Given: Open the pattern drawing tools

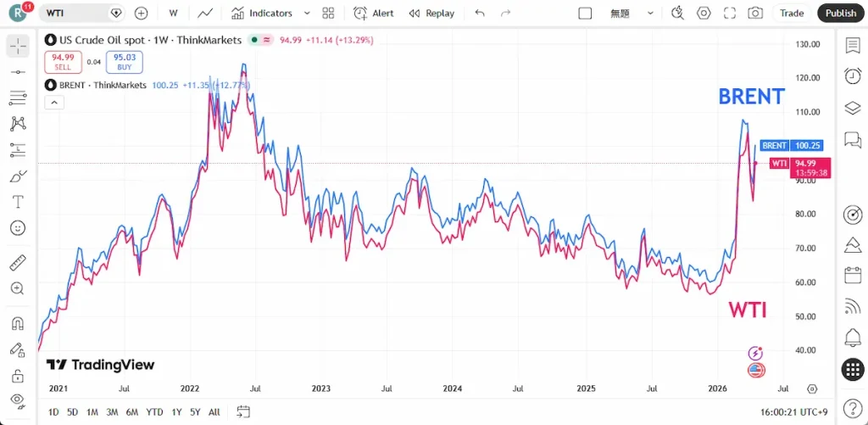Looking at the screenshot, I should pos(18,124).
